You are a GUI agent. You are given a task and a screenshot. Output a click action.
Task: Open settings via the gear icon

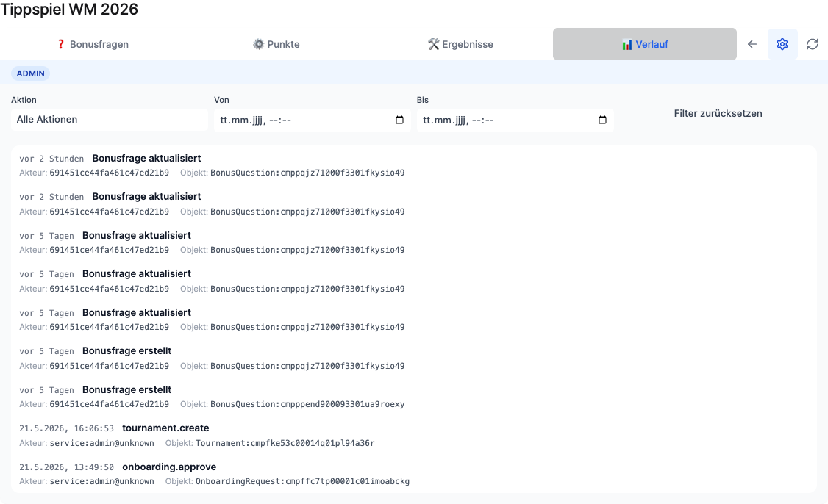click(782, 44)
